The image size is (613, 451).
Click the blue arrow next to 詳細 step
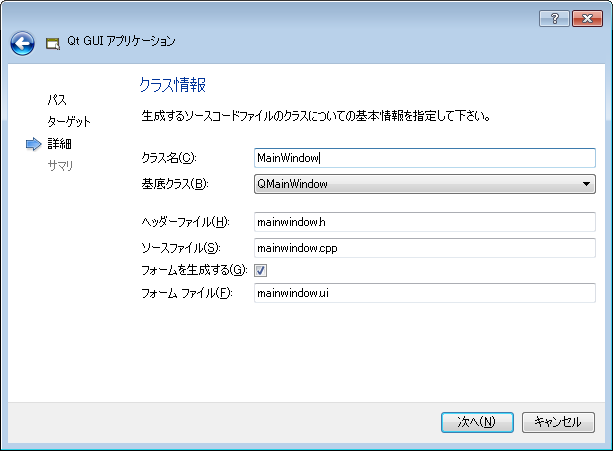(x=34, y=144)
